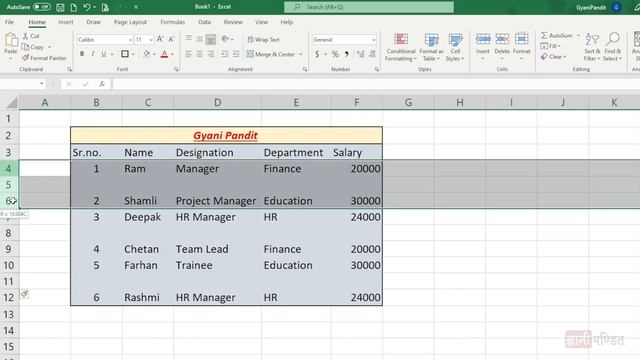640x360 pixels.
Task: Open the Calibri font name dropdown
Action: [130, 40]
